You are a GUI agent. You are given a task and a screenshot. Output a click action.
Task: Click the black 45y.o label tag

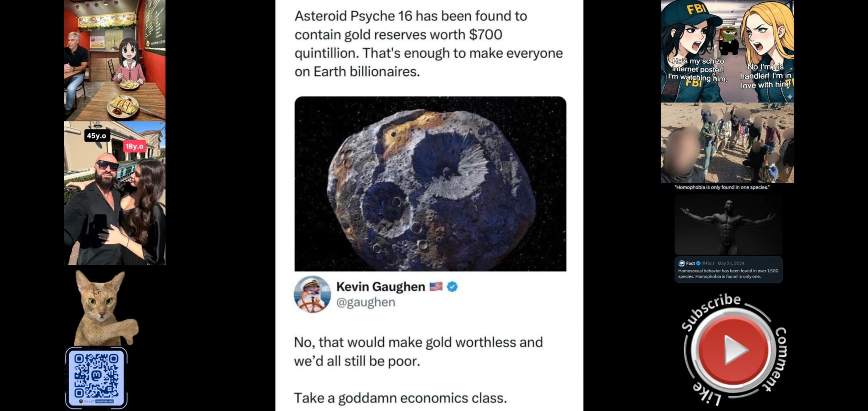pyautogui.click(x=96, y=136)
